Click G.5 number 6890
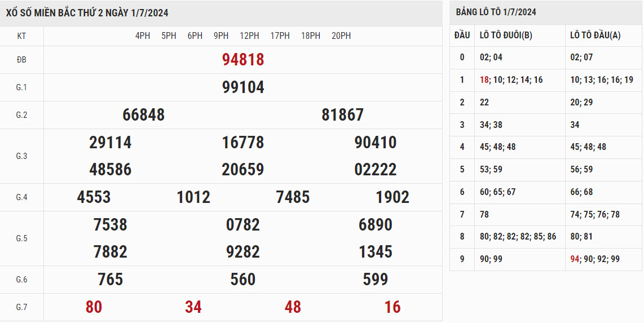 coord(376,225)
